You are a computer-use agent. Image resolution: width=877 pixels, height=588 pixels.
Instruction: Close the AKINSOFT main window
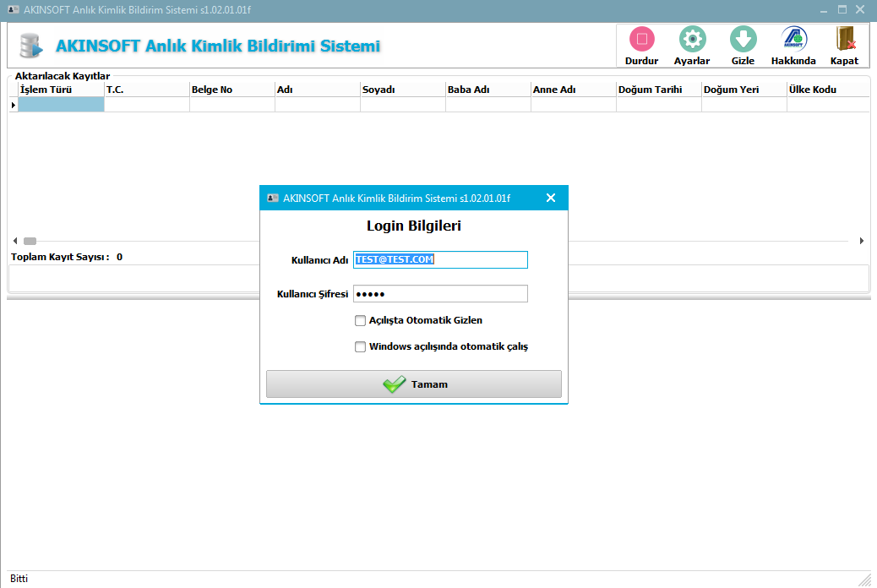[860, 9]
